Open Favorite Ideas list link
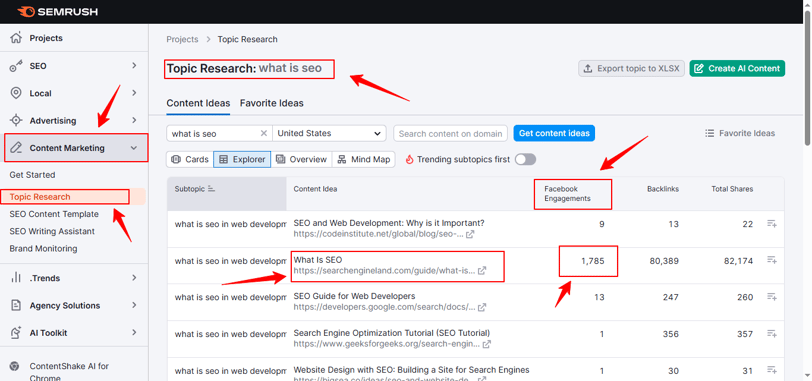Viewport: 812px width, 381px height. point(740,133)
